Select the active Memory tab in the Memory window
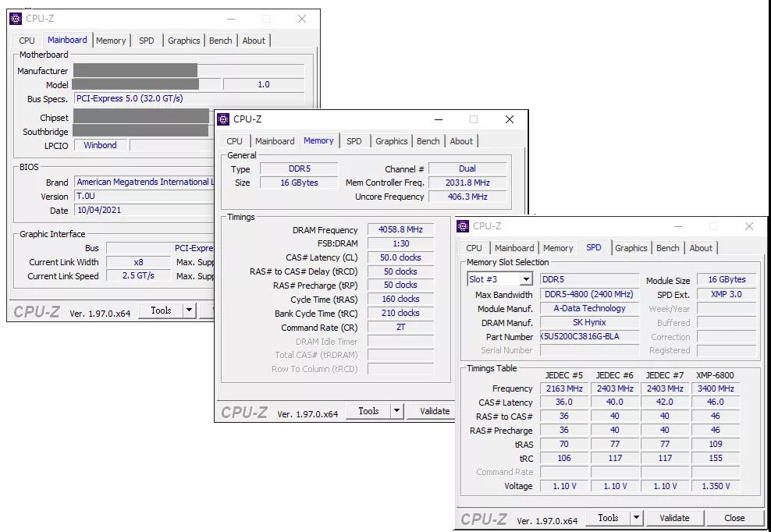771x532 pixels. 318,140
